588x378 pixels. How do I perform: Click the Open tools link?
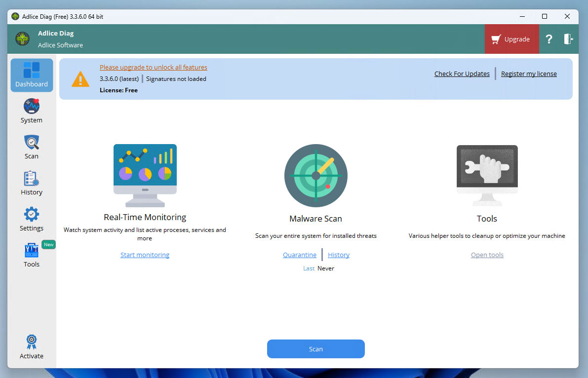tap(487, 255)
